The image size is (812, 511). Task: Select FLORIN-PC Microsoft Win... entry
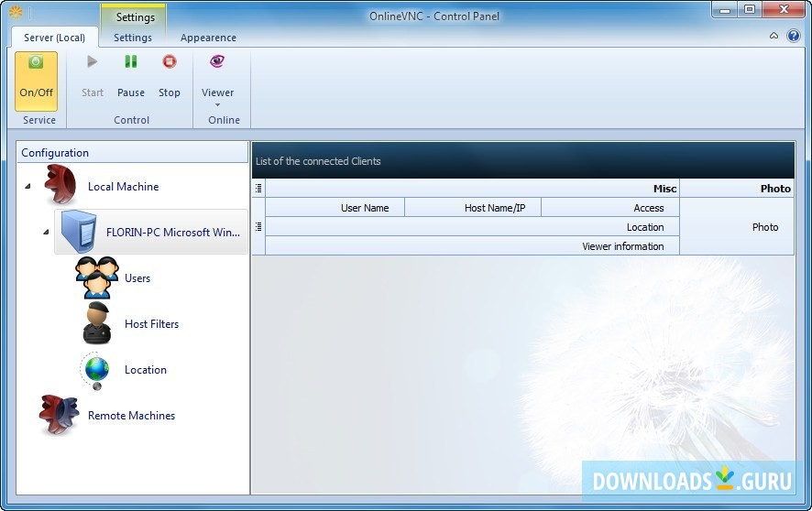pos(151,232)
